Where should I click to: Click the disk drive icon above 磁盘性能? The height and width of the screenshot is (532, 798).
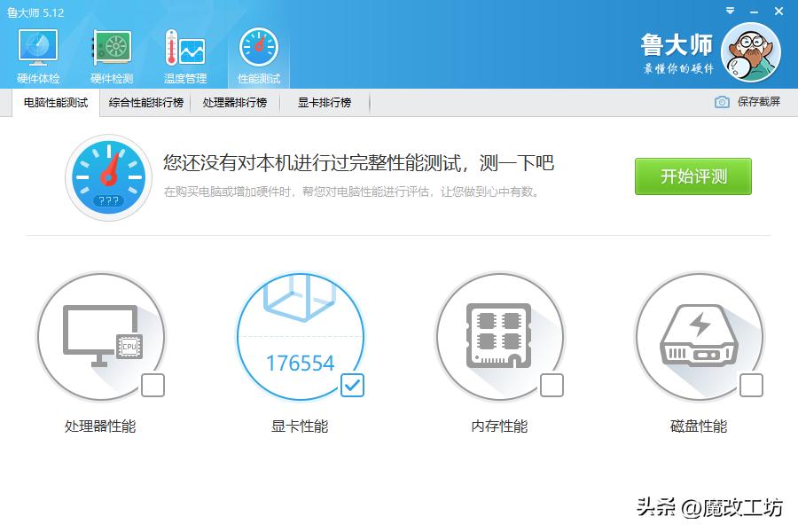700,332
